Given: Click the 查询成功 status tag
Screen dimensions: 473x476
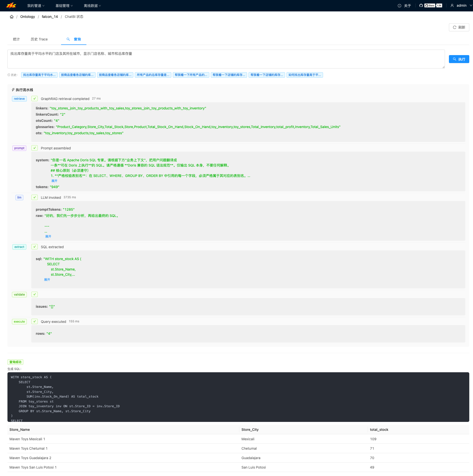Looking at the screenshot, I should (x=15, y=362).
